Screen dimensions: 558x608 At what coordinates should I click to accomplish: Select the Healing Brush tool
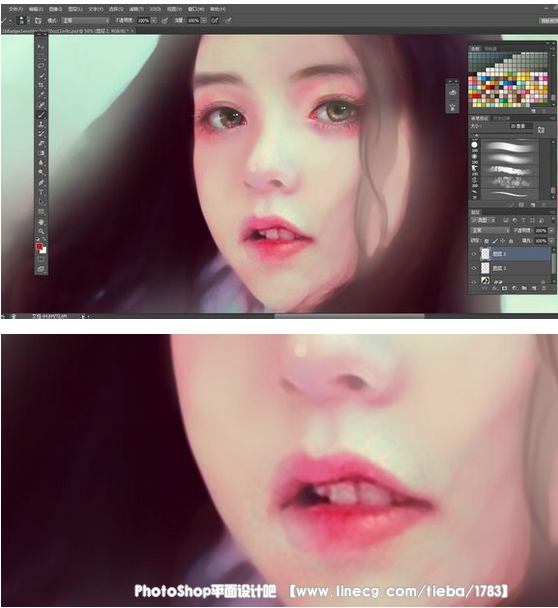41,105
